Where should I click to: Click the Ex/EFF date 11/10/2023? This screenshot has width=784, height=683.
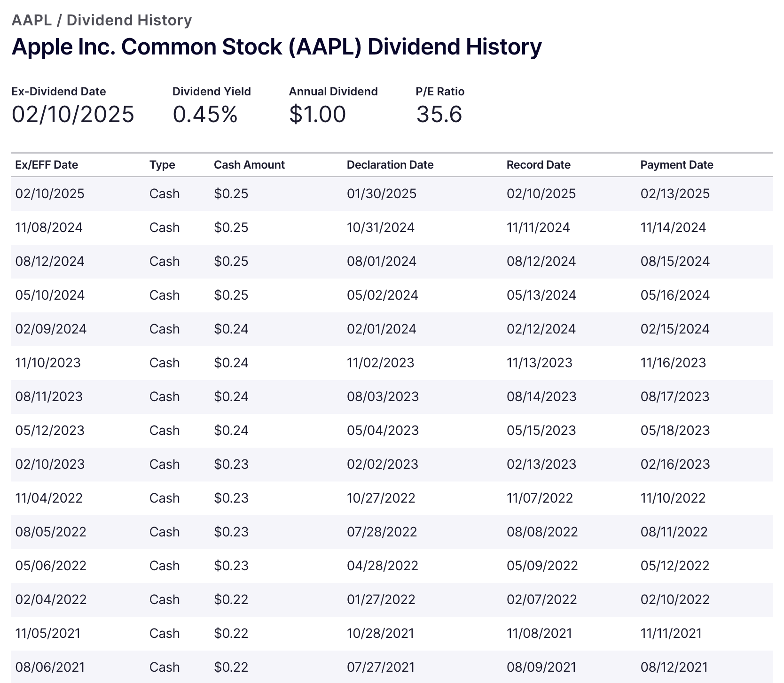tap(48, 363)
